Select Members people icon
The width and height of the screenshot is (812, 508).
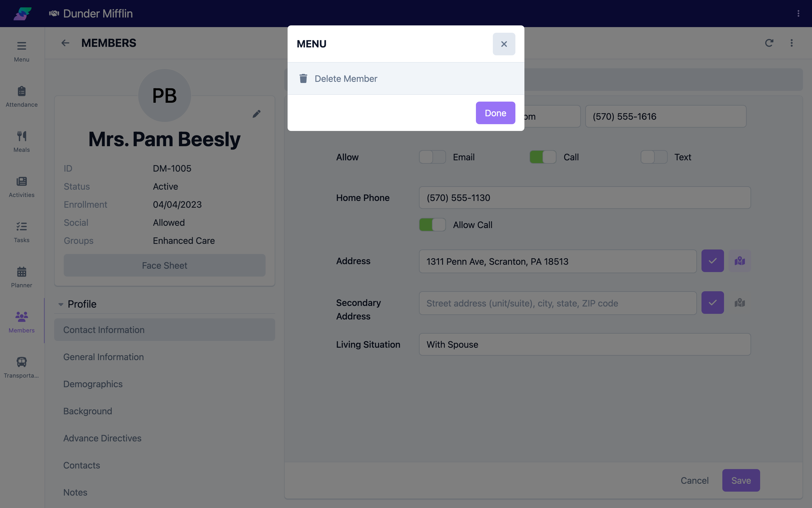tap(21, 317)
